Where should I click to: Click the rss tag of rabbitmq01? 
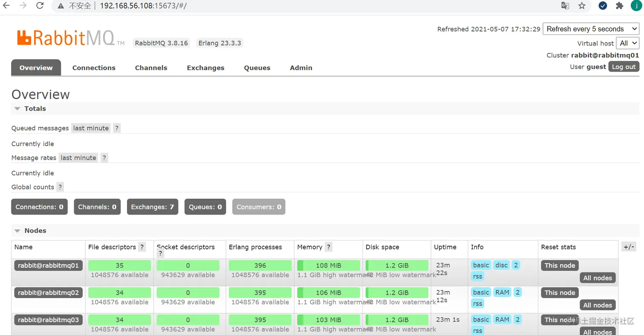(477, 276)
